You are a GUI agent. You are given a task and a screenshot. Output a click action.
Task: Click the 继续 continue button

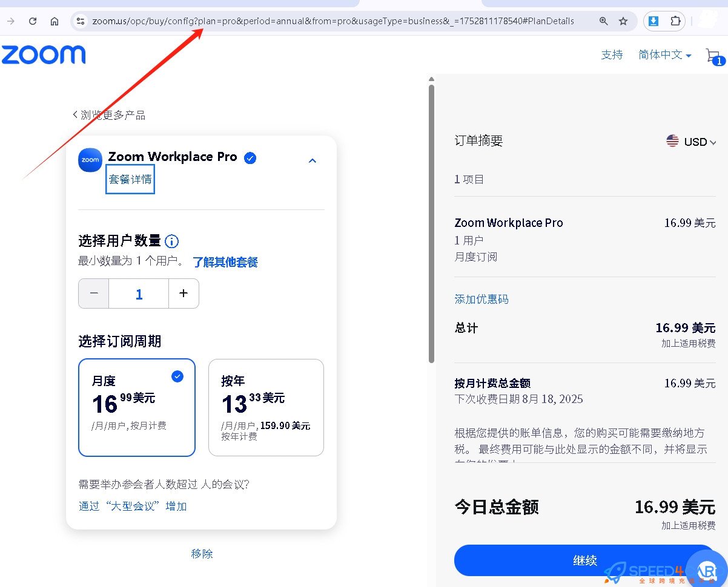coord(585,560)
